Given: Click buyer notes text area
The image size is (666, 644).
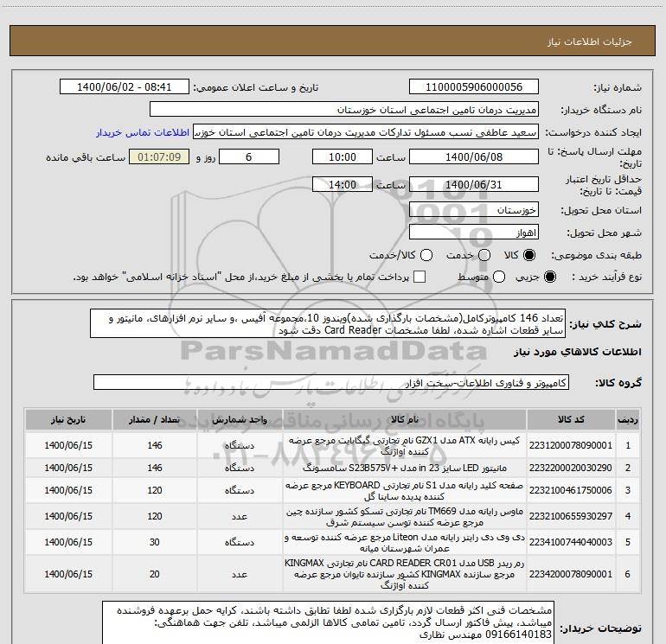Looking at the screenshot, I should (328, 622).
